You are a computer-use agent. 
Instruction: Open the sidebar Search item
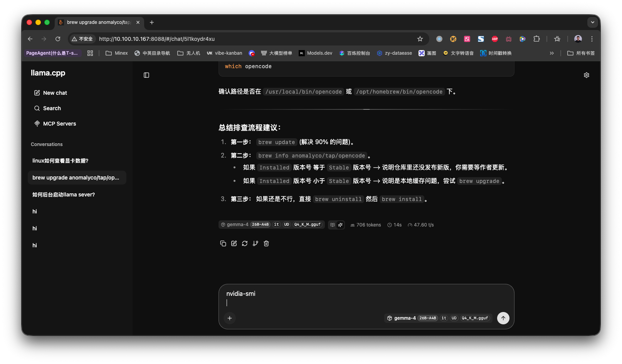52,108
